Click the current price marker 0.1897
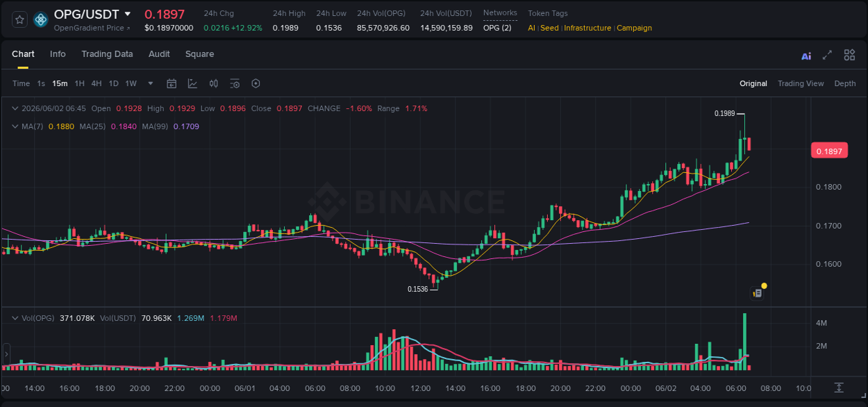Viewport: 868px width, 407px height. coord(829,151)
